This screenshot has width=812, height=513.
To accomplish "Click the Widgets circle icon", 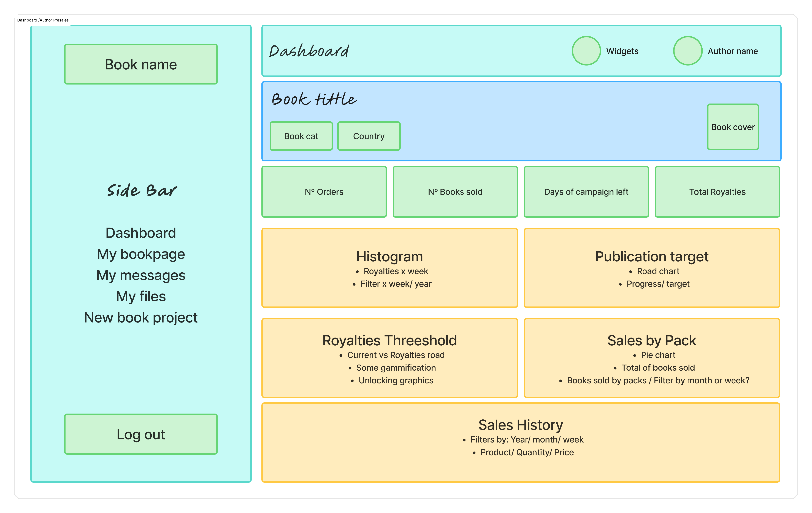I will 586,51.
